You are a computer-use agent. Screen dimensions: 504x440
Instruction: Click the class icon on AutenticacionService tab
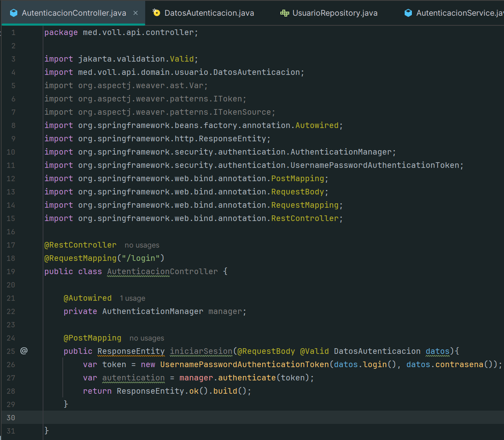tap(408, 13)
